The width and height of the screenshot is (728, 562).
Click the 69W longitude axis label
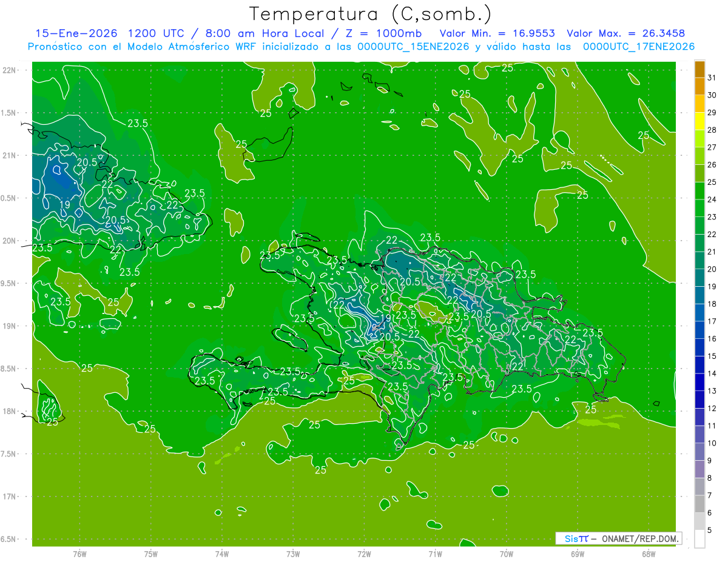click(x=578, y=554)
